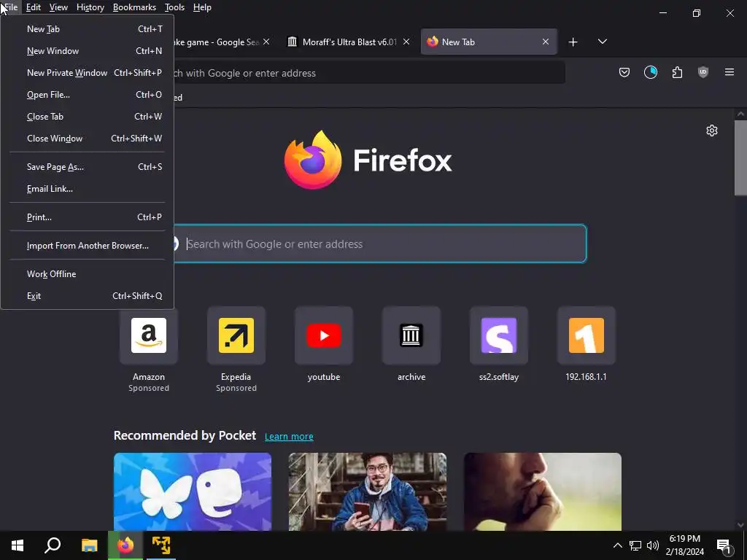Open a new tab with plus button
747x560 pixels.
click(573, 42)
